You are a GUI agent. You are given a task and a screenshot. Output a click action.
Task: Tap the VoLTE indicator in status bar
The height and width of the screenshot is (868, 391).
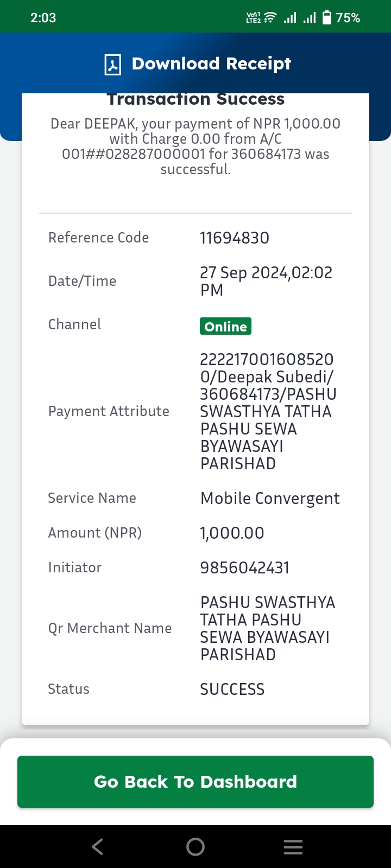pyautogui.click(x=253, y=17)
